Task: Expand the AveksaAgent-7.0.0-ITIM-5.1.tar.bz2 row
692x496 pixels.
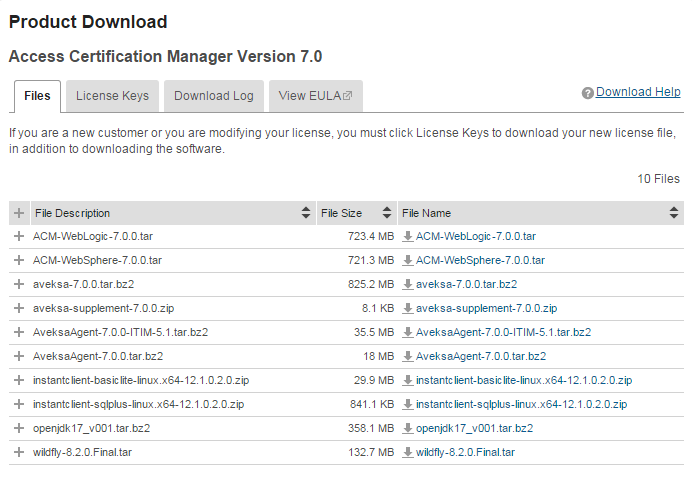Action: click(19, 332)
